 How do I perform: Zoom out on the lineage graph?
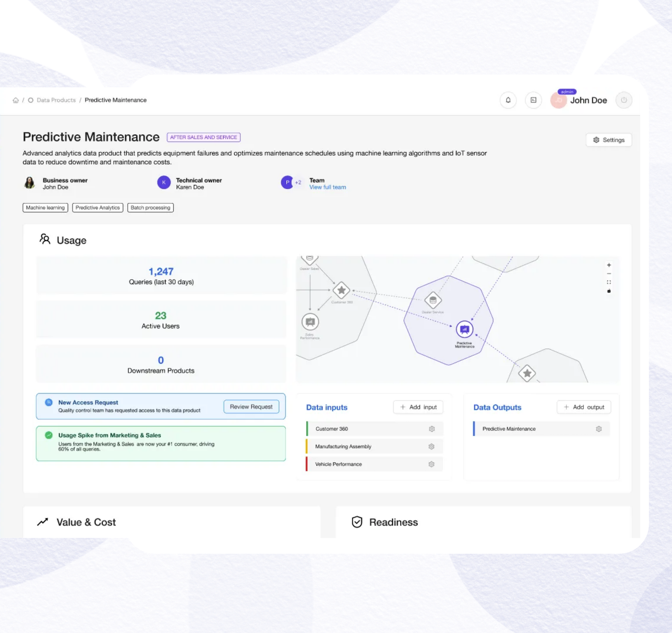click(609, 274)
